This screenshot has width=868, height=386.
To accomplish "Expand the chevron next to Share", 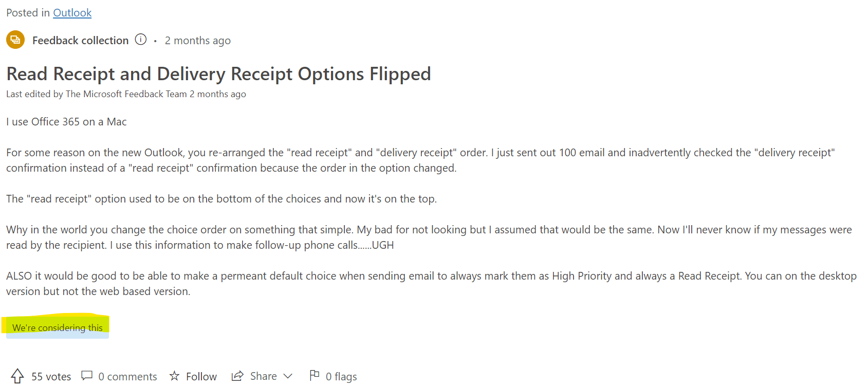I will (x=288, y=376).
